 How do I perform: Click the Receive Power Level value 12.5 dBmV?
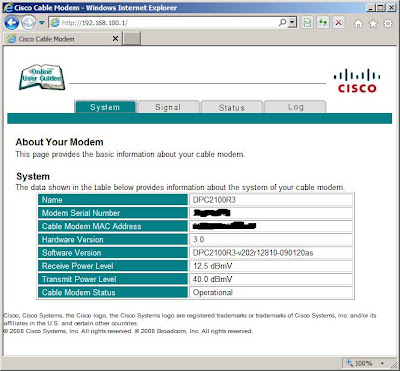(213, 266)
